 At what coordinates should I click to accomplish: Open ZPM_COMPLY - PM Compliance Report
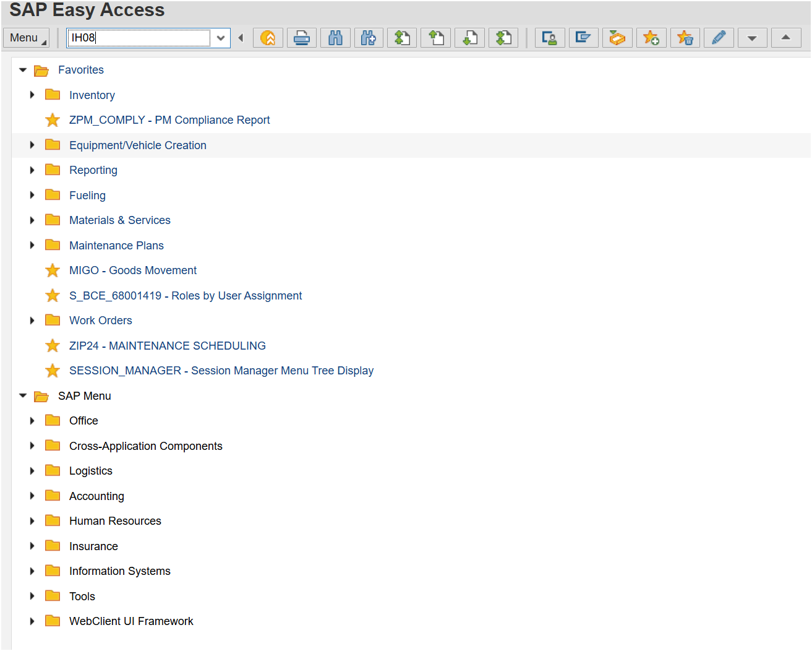click(169, 120)
